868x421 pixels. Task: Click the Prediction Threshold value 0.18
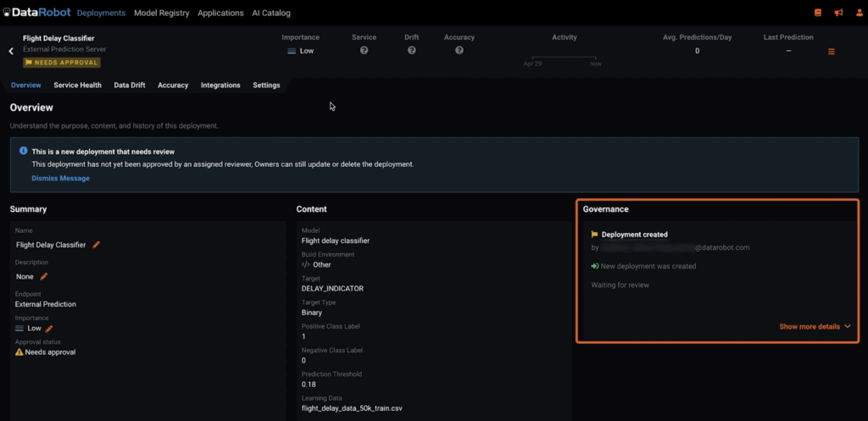(309, 384)
